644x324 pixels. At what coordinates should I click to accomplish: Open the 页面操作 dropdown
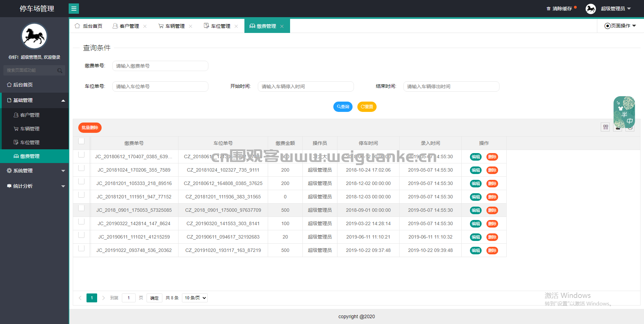[620, 26]
